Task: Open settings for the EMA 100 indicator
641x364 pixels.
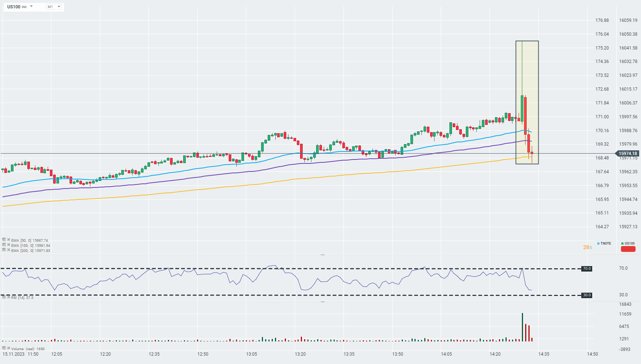Action: point(4,245)
